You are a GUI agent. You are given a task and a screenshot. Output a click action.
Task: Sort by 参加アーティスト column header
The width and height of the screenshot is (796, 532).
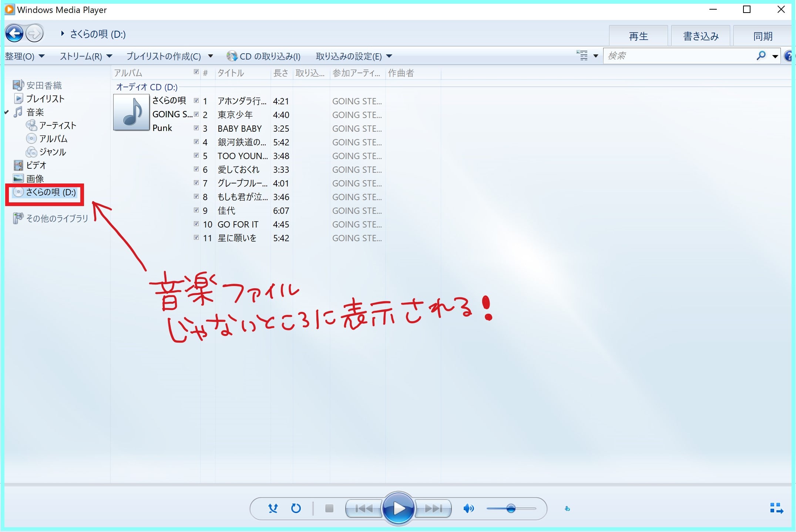click(357, 73)
